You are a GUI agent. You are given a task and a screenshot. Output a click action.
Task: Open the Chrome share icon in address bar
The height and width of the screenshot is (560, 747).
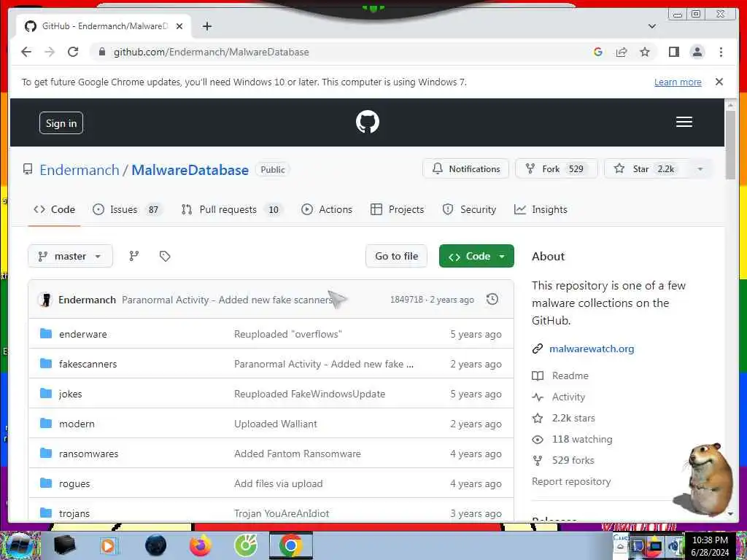622,52
